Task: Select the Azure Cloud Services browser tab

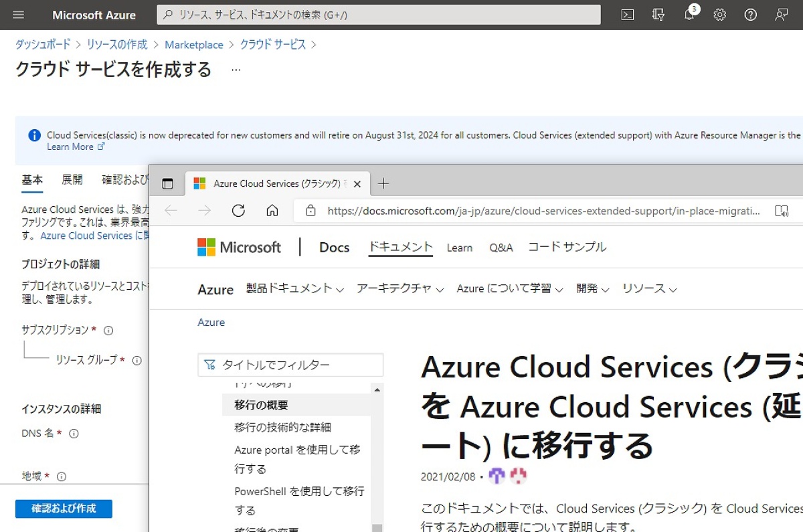Action: tap(277, 183)
